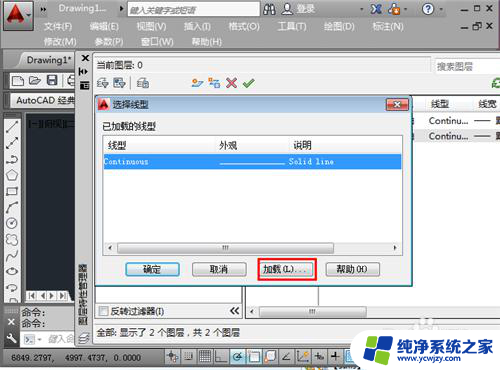Click the help question mark icon
Screen dimensions: 500x370
(x=428, y=9)
